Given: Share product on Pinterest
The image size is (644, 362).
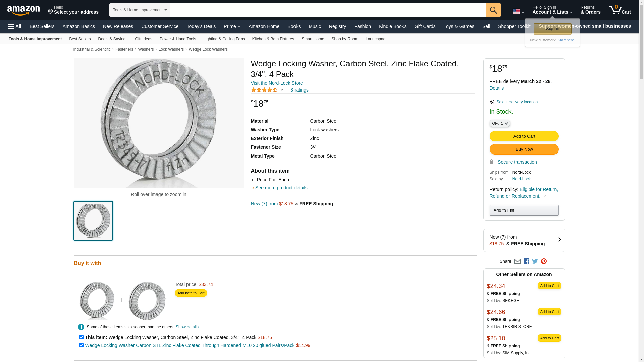Looking at the screenshot, I should (544, 261).
